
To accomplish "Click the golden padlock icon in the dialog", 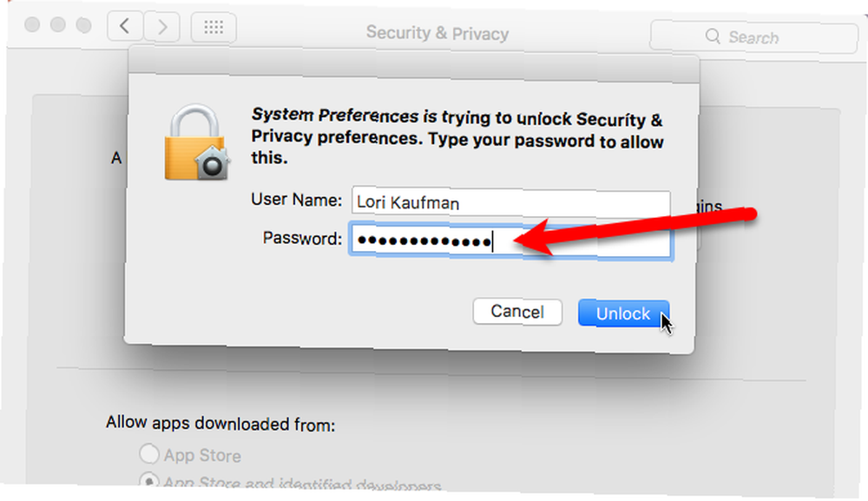I will pos(197,142).
